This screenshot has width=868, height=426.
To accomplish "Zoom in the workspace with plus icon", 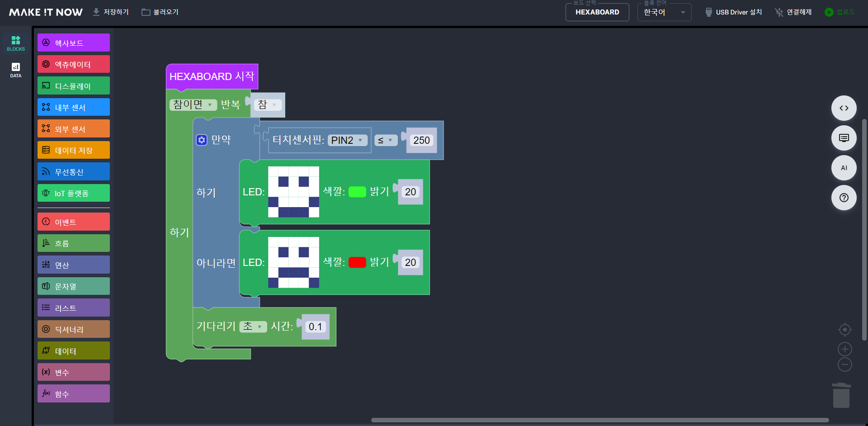I will pyautogui.click(x=845, y=349).
